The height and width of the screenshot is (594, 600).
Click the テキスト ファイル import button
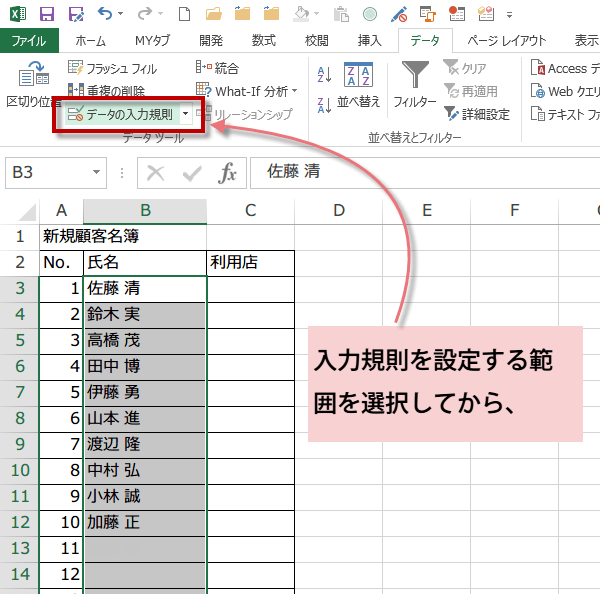point(565,114)
